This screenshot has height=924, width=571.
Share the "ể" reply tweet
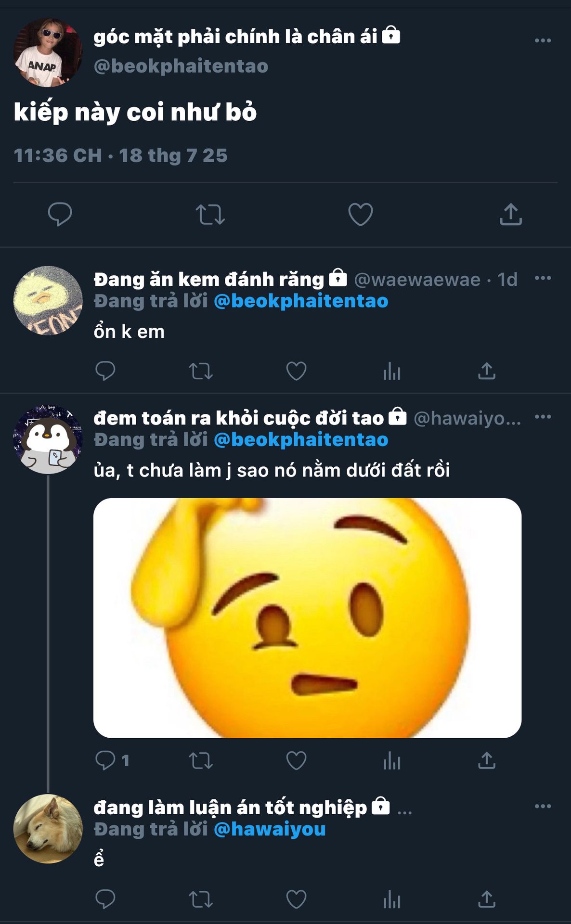487,899
